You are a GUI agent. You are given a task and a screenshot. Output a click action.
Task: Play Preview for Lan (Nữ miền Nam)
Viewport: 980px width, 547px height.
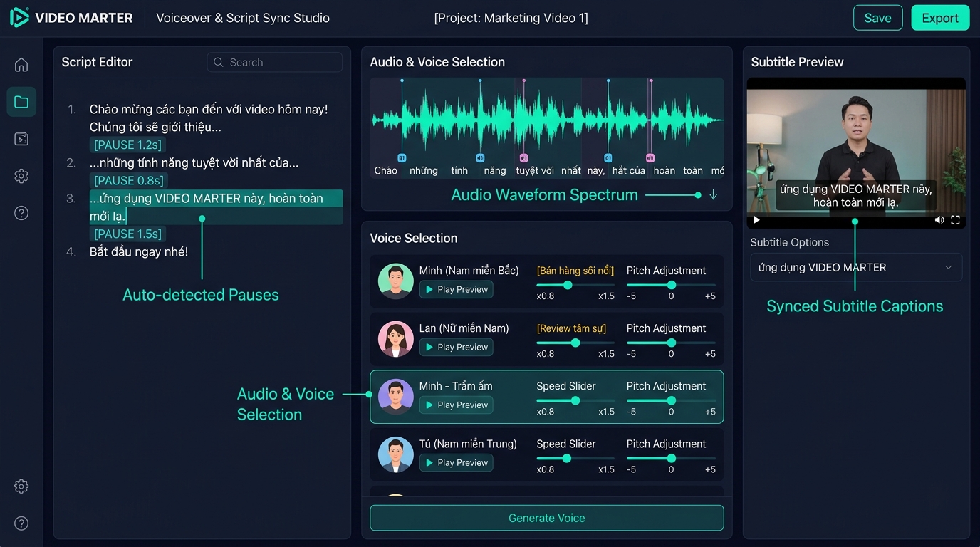tap(457, 347)
